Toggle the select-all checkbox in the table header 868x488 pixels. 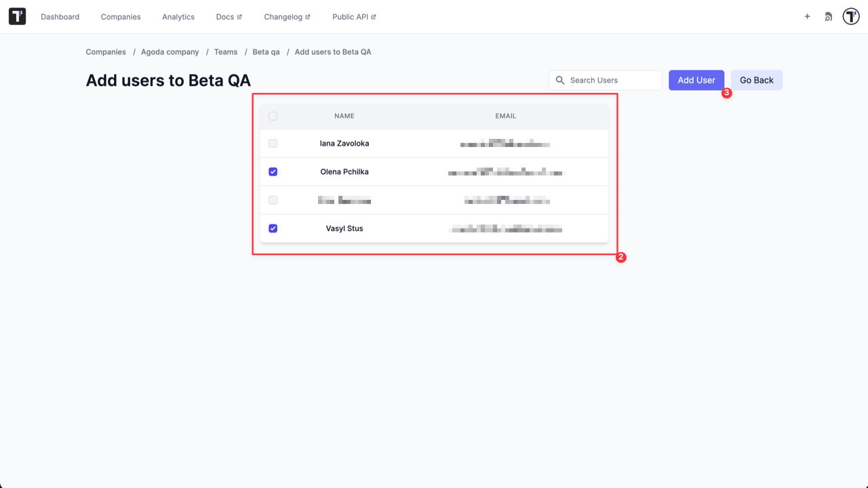tap(273, 116)
